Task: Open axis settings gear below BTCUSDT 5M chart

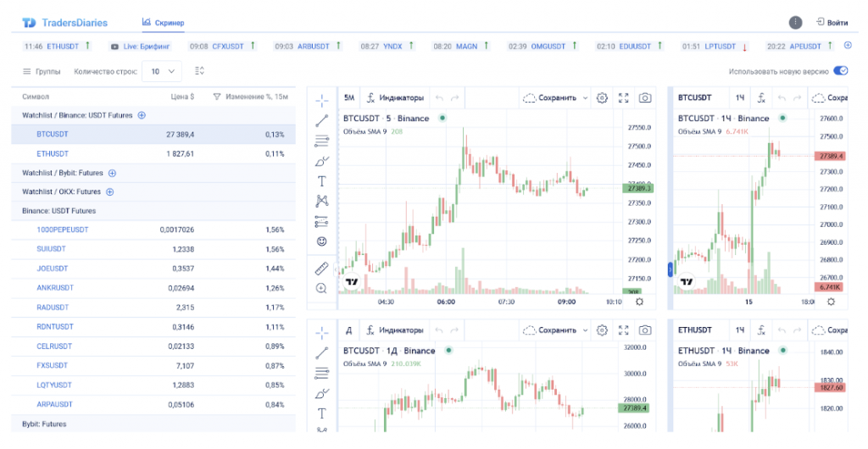Action: click(639, 302)
